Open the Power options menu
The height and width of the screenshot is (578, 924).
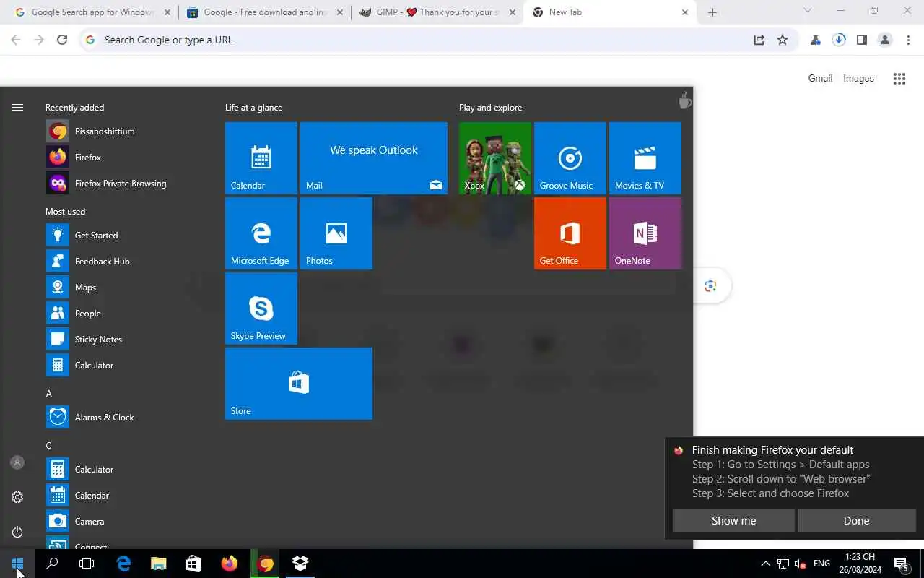coord(17,532)
